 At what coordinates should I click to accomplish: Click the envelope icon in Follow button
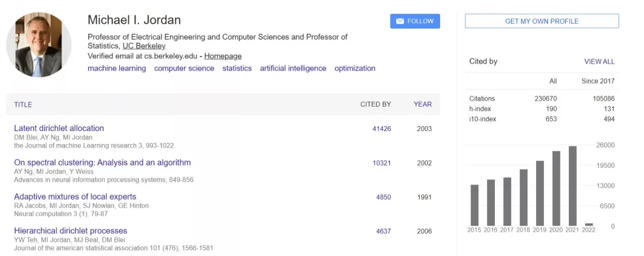400,21
